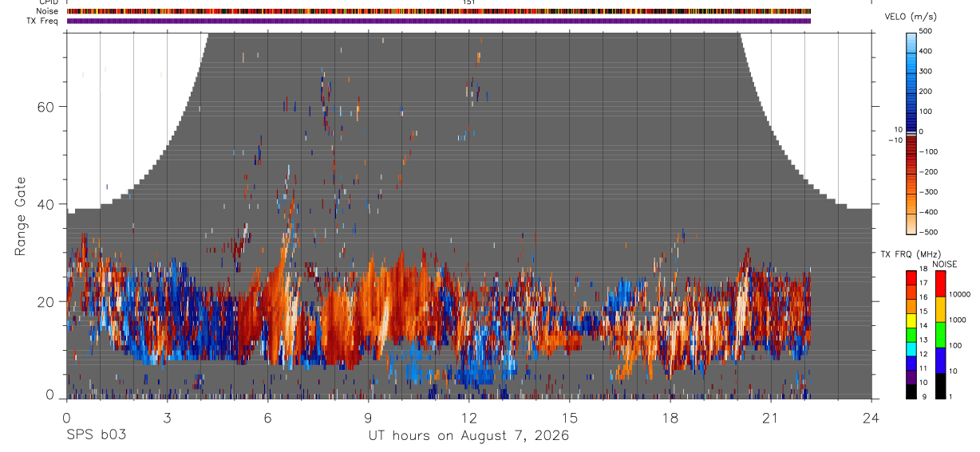Image resolution: width=980 pixels, height=452 pixels.
Task: Click the 'SPS b03' text label
Action: click(96, 436)
